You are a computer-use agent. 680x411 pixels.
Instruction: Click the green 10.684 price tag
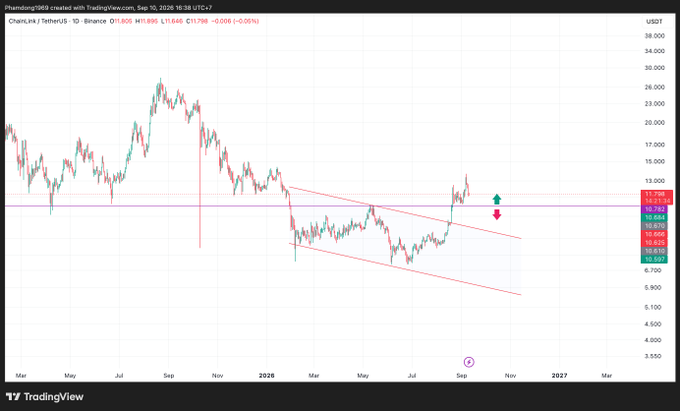(654, 218)
